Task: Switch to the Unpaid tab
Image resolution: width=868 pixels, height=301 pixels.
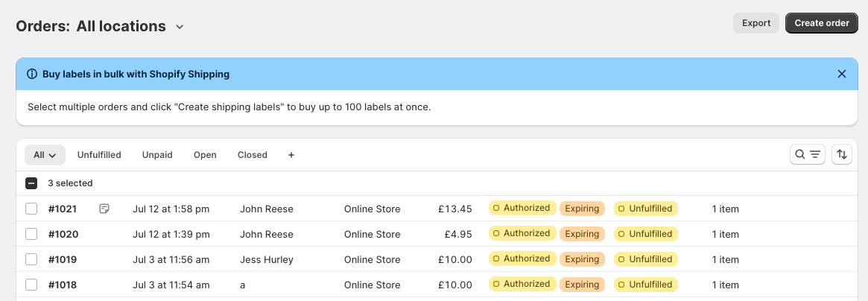Action: coord(157,155)
